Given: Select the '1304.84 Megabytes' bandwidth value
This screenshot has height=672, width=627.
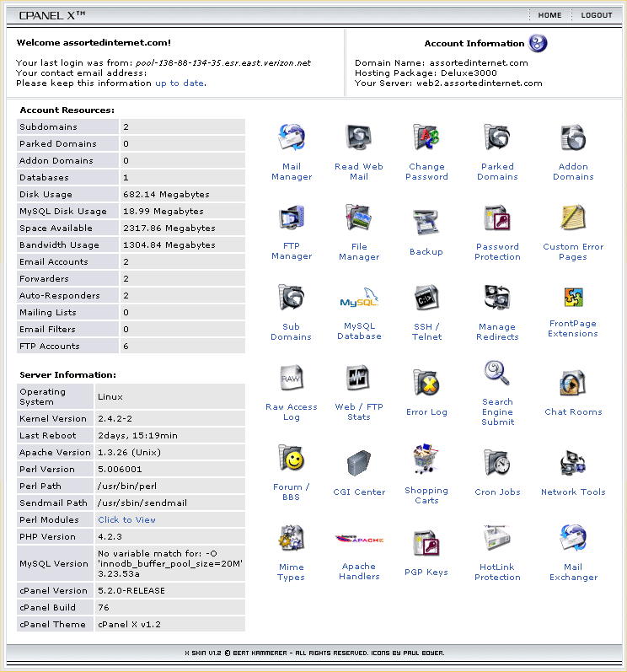Looking at the screenshot, I should 169,245.
